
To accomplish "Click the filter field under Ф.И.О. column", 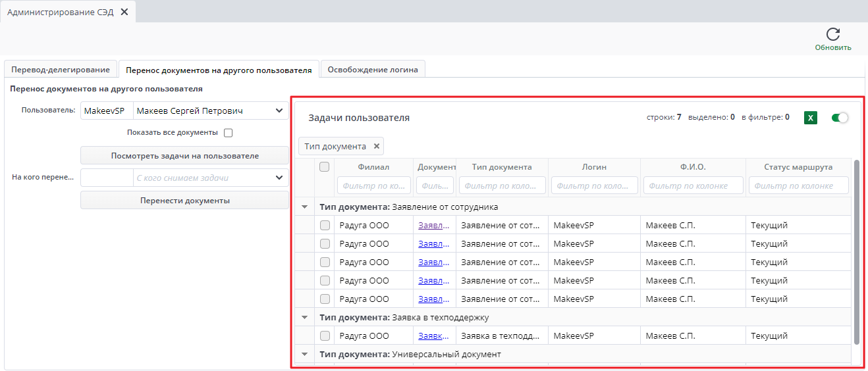I will point(693,185).
